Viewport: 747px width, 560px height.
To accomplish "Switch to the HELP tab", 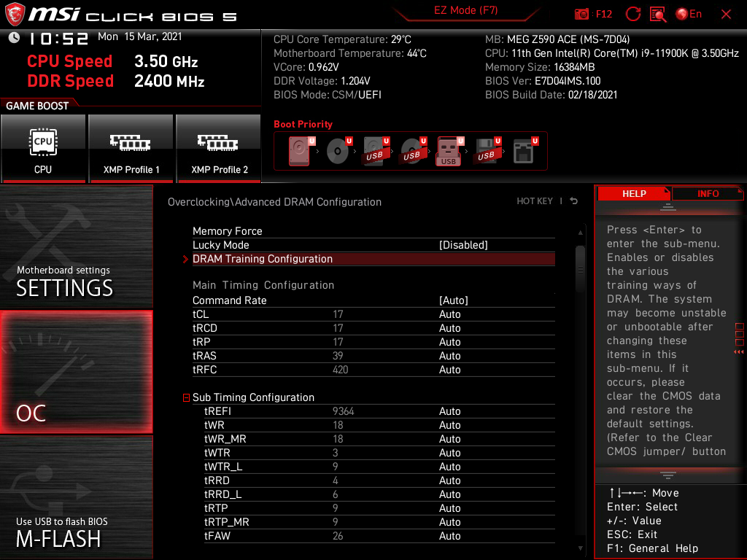I will pos(634,194).
